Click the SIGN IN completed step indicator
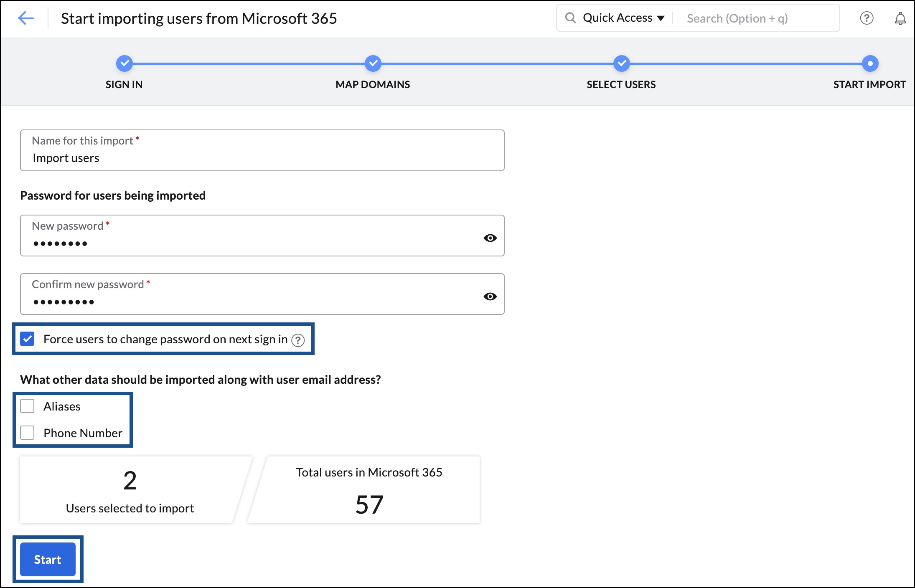Screen dimensions: 915x588 [x=125, y=63]
